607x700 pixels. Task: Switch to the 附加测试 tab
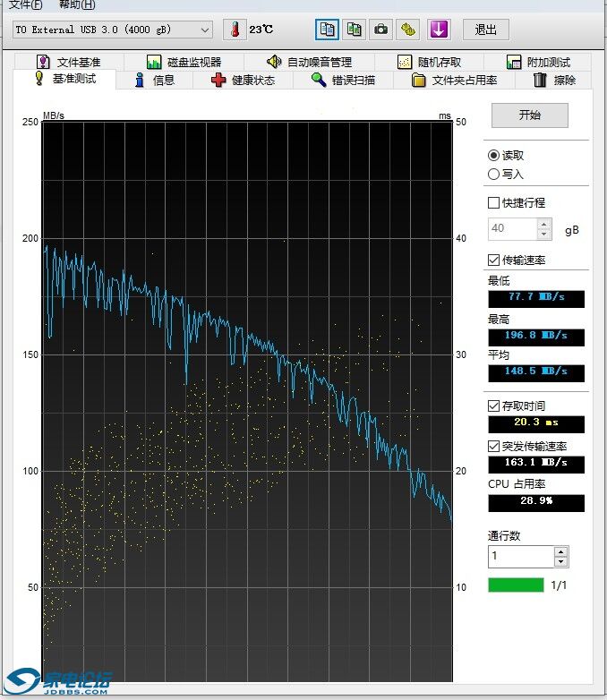coord(538,62)
